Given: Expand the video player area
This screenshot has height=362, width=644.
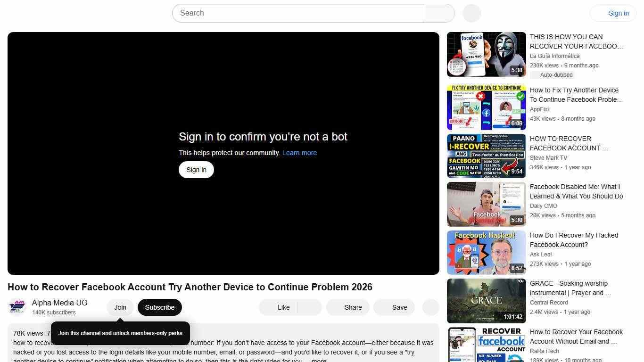Looking at the screenshot, I should pyautogui.click(x=223, y=153).
